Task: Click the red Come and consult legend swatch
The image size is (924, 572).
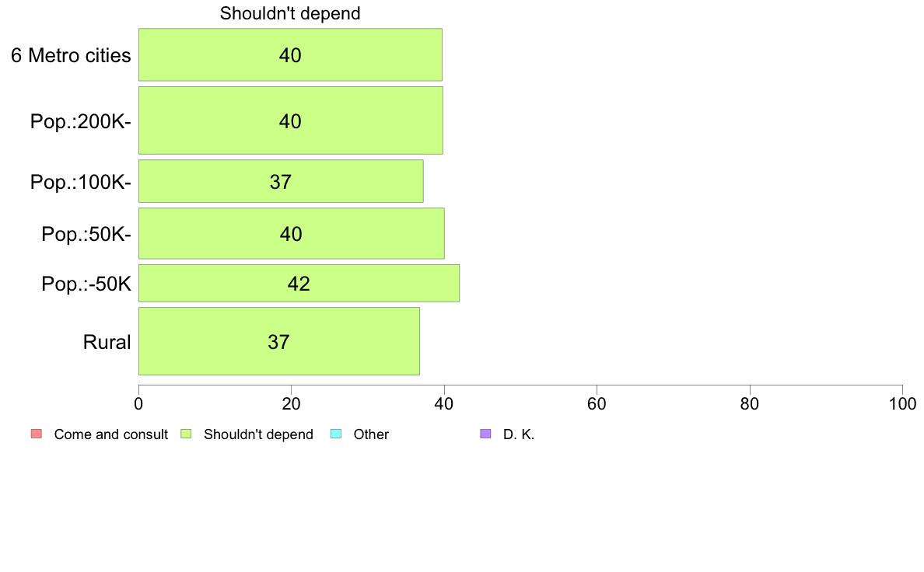Action: click(37, 434)
